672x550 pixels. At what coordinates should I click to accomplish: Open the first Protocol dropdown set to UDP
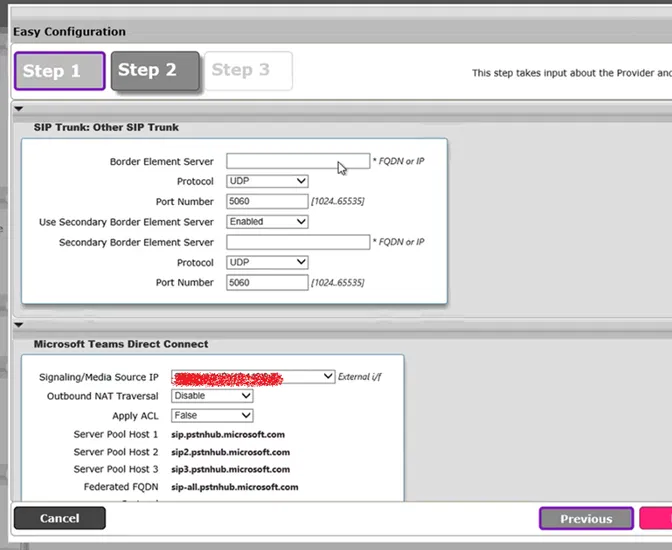(x=267, y=181)
